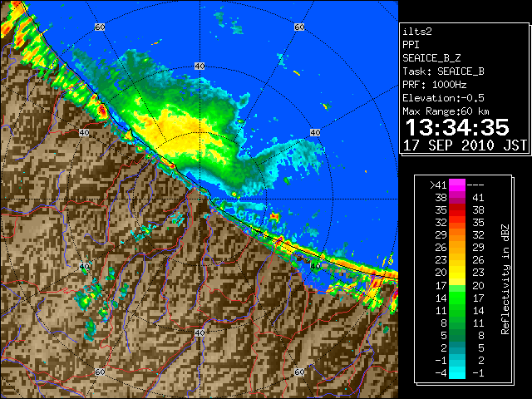Click the red echo cell on upper-left coastline
This screenshot has height=399, width=532.
(x=101, y=110)
